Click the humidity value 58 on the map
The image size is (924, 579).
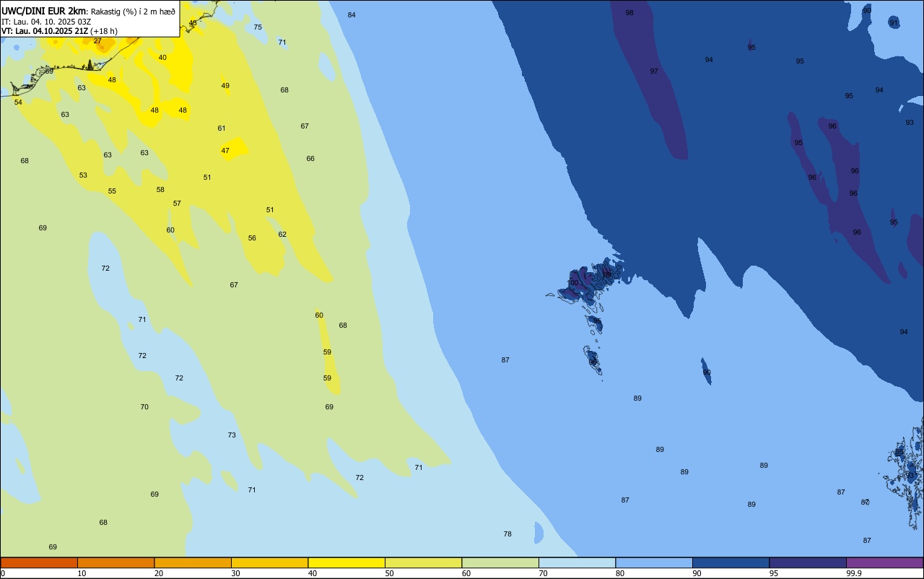point(160,189)
